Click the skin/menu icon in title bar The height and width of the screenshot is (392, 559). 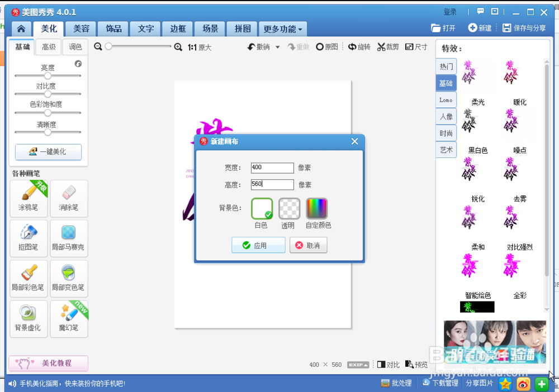click(x=495, y=11)
